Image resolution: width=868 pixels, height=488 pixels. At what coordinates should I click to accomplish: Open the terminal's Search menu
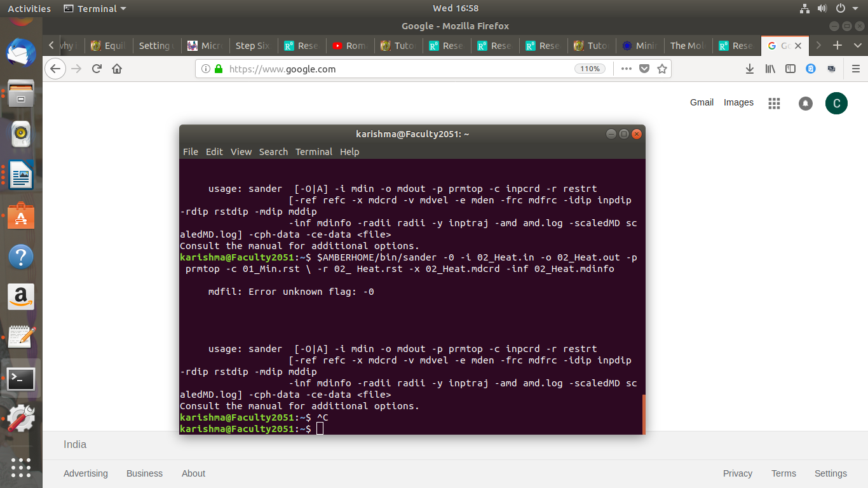click(x=273, y=152)
